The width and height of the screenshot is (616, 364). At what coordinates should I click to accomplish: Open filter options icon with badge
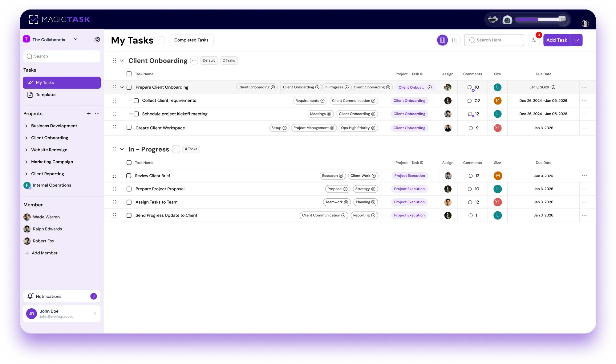534,40
